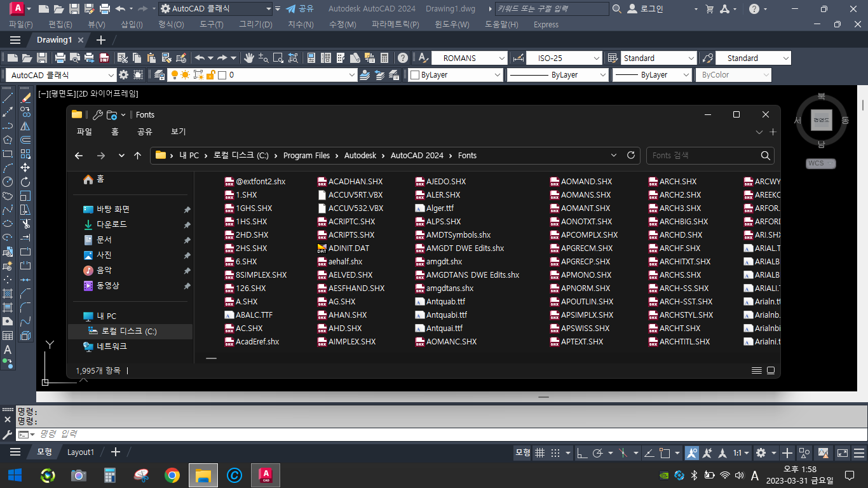Open Layer Properties Manager icon

pos(159,75)
